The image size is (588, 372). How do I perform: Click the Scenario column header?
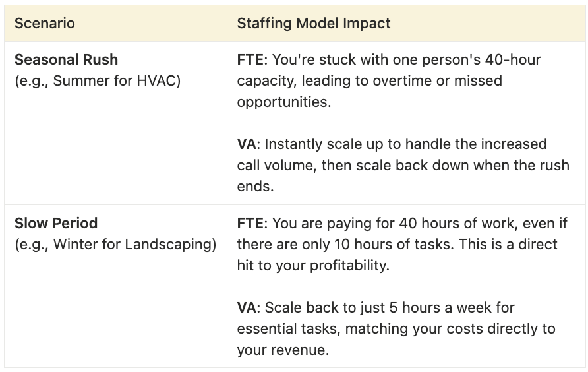coord(45,23)
